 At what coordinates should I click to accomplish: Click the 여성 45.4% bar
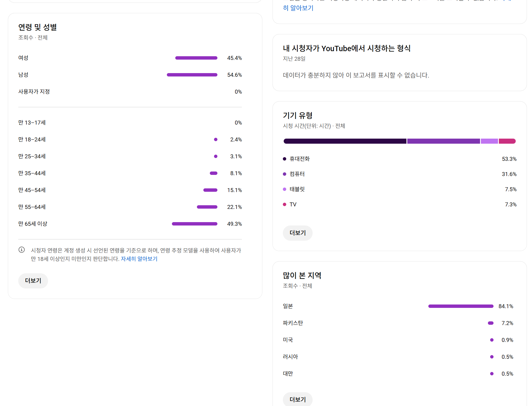[196, 58]
